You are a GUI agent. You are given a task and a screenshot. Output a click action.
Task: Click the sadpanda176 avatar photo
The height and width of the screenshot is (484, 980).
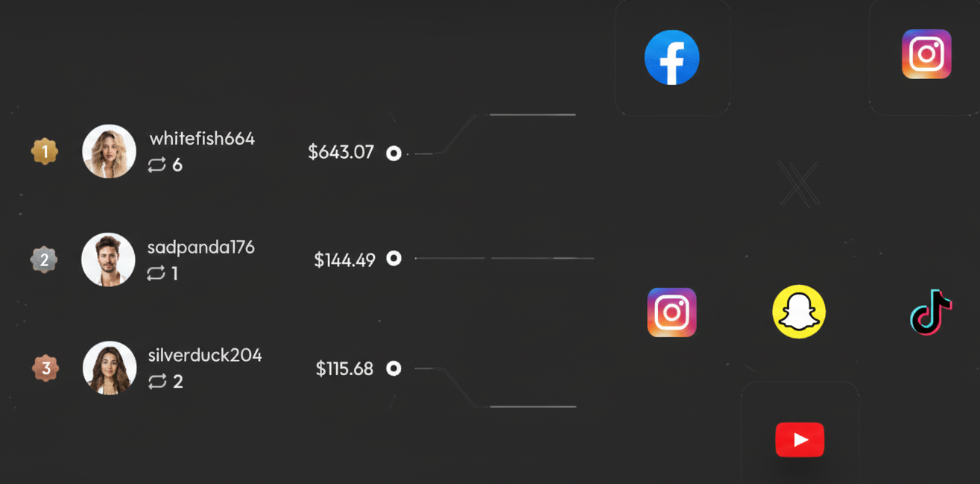tap(108, 260)
